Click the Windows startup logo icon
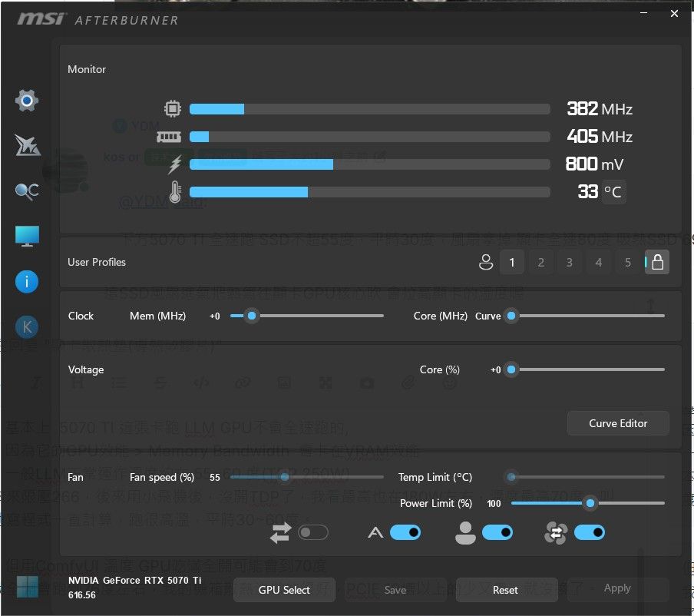This screenshot has width=694, height=616. [x=28, y=588]
